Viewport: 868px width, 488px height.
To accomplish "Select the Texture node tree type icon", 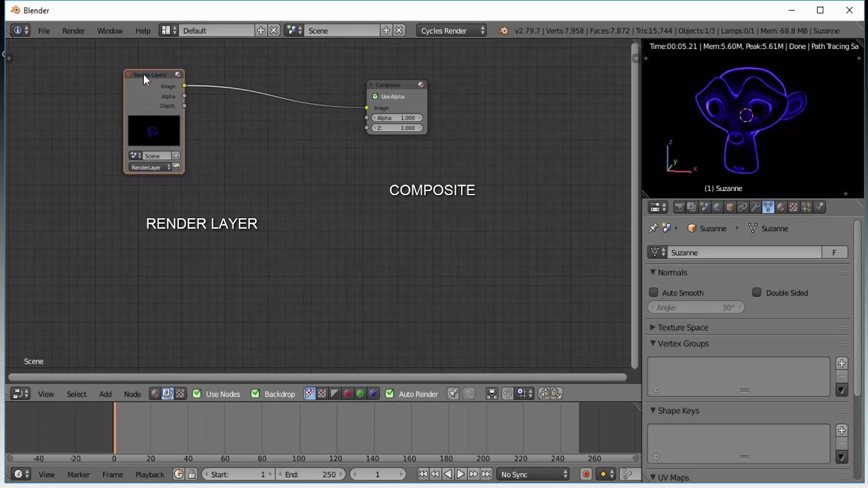I will pos(180,394).
